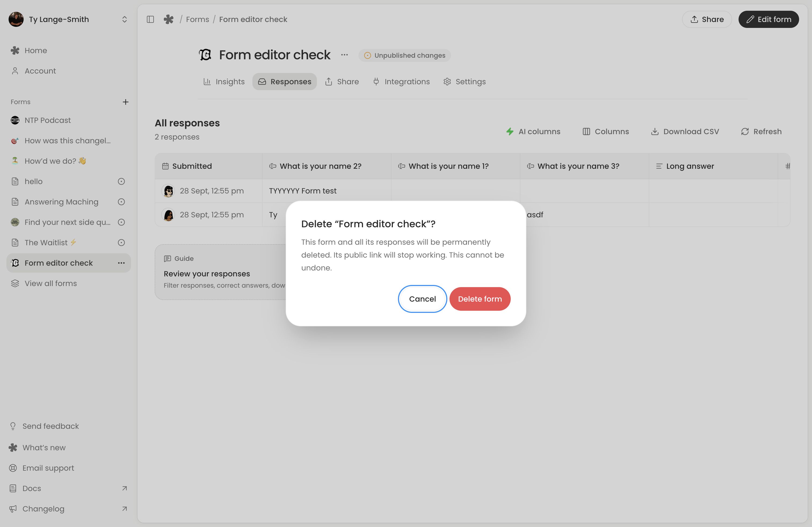The height and width of the screenshot is (527, 812).
Task: Switch to the Insights tab
Action: point(224,82)
